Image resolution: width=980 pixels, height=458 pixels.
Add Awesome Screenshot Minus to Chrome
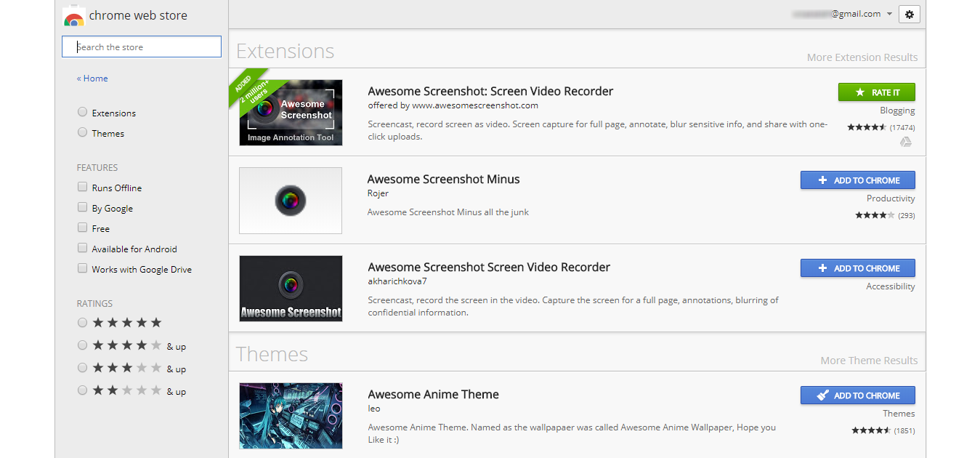click(x=858, y=180)
